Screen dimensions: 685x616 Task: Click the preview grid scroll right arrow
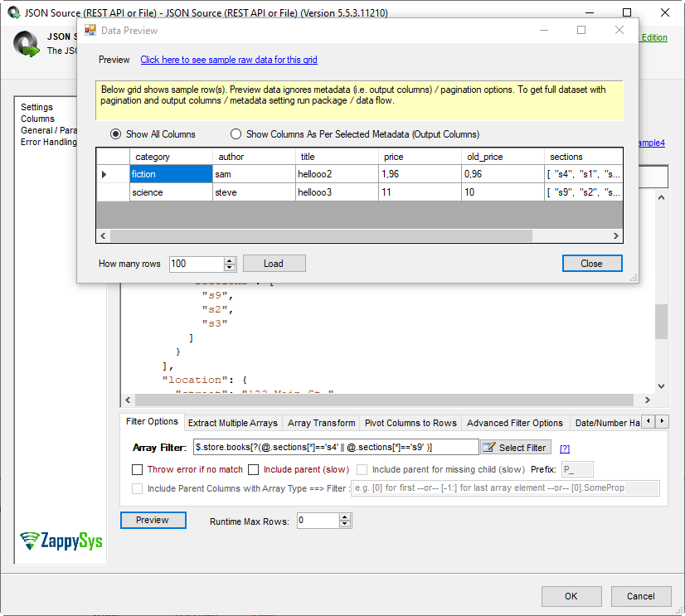(615, 236)
